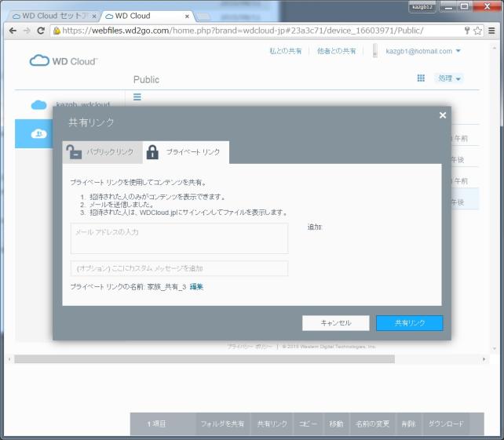
Task: Click the キャンセル button
Action: (x=336, y=323)
